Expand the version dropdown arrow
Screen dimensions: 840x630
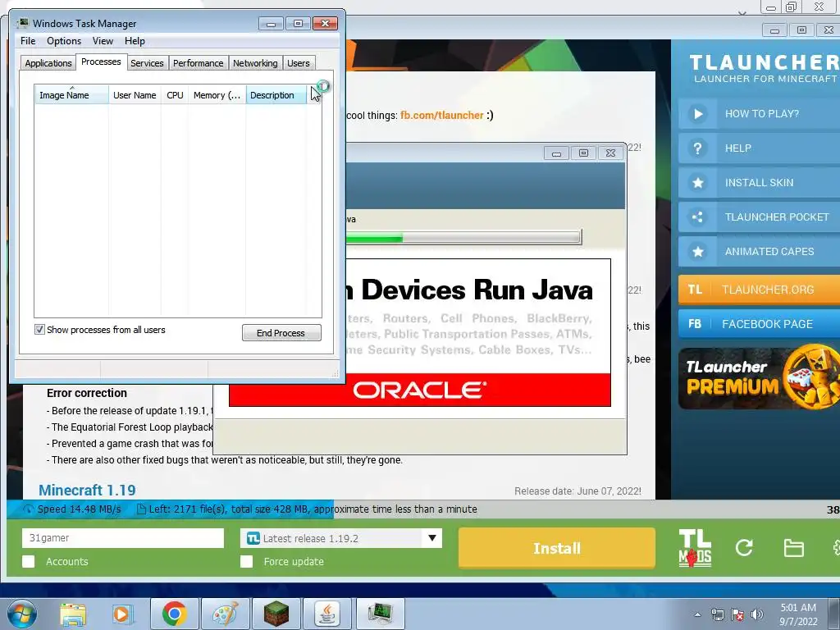[x=431, y=538]
